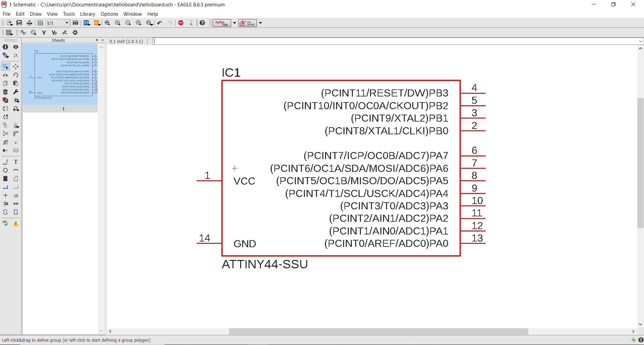The image size is (644, 345).
Task: Select the Show (eye) tool
Action: point(15,47)
